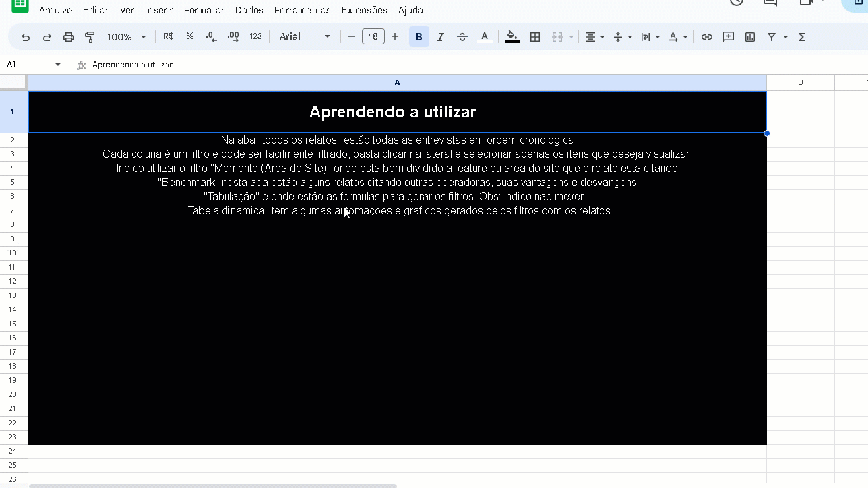Click the horizontal scrollbar at bottom
Screen dimensions: 868x488
213,485
